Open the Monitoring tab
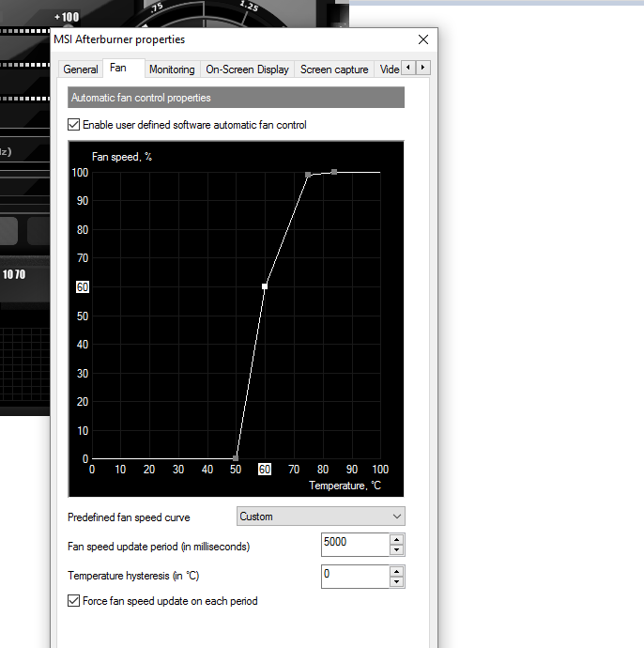The height and width of the screenshot is (648, 644). coord(172,69)
